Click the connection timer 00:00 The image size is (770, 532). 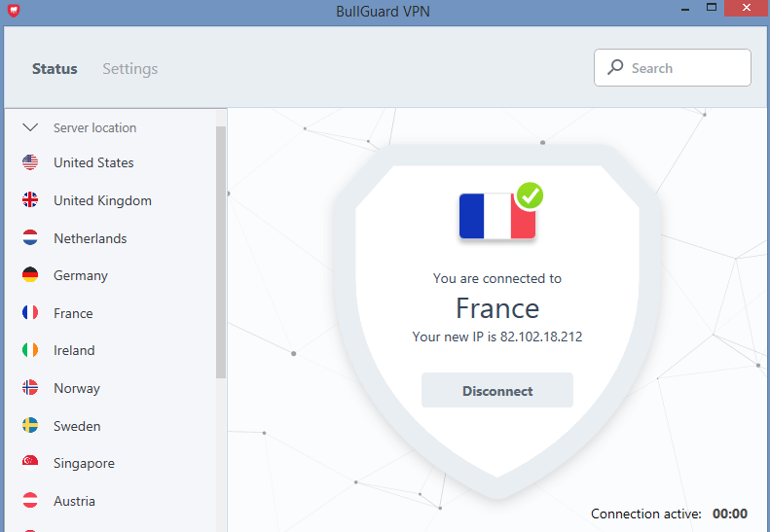(x=730, y=514)
